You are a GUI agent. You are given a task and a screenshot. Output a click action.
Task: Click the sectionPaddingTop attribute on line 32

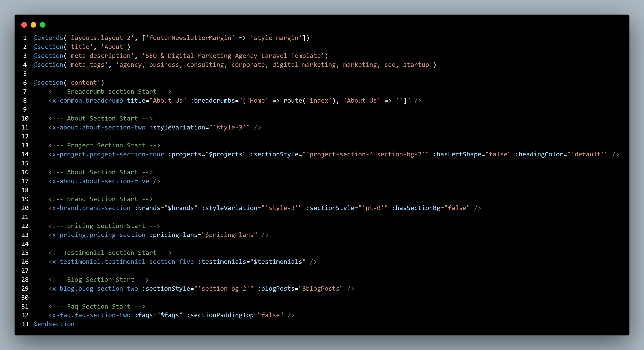(221, 315)
